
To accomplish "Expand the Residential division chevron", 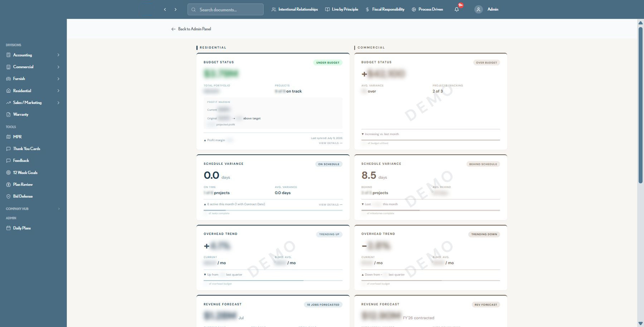I will coord(58,91).
